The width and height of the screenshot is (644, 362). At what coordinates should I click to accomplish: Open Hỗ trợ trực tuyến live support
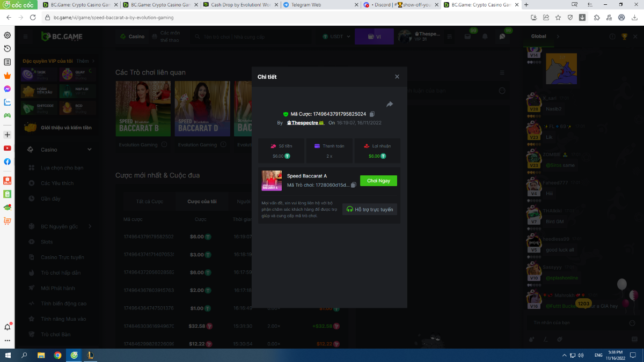pyautogui.click(x=370, y=209)
